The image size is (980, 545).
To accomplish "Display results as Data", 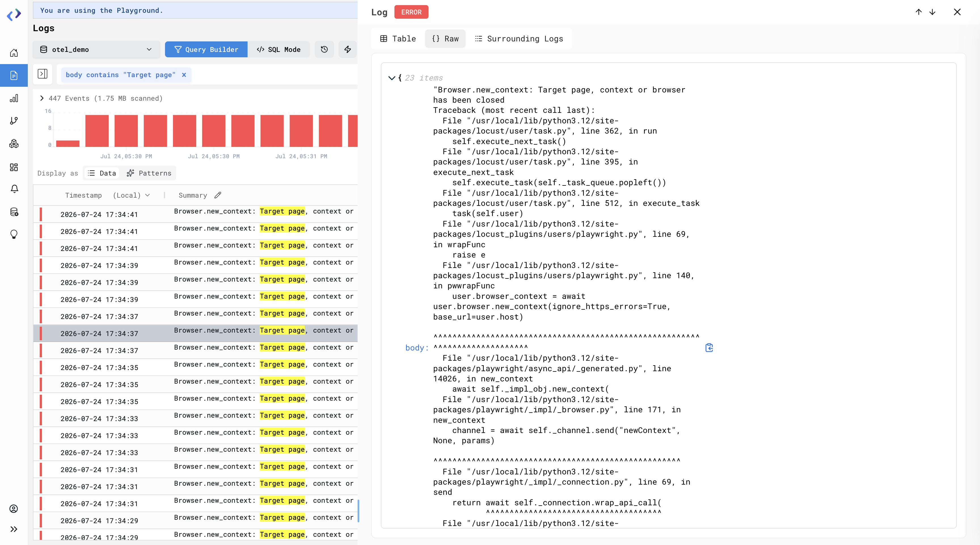I will point(102,173).
